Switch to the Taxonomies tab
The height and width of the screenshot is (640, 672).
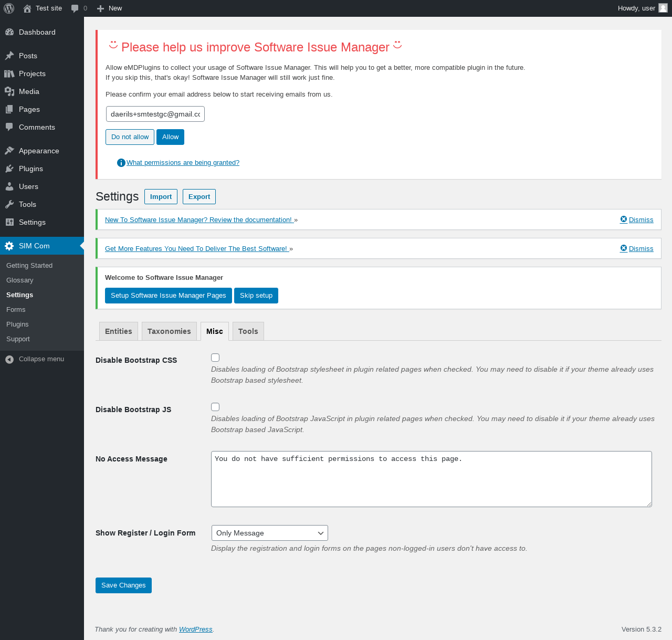coord(169,331)
